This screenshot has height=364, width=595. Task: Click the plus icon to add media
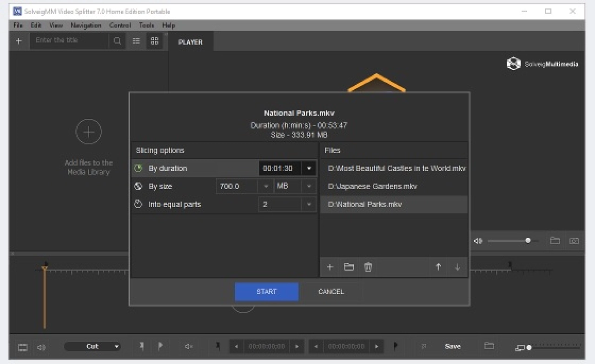click(x=19, y=41)
